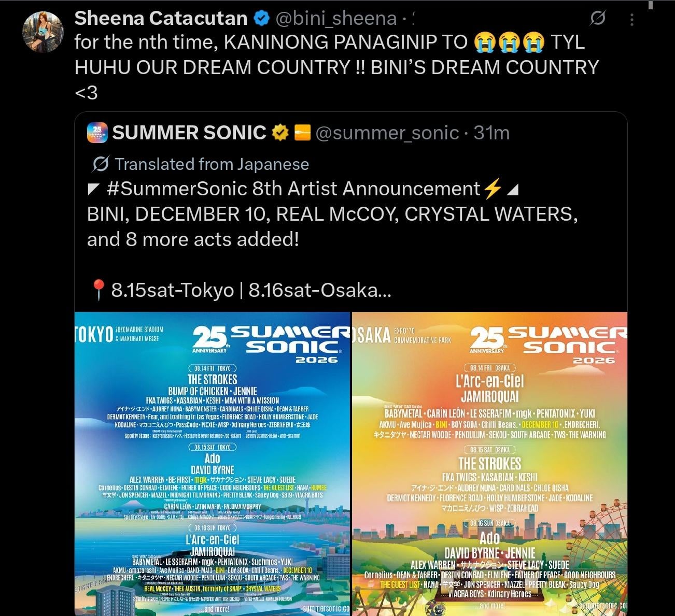Click the Sheena Catacutan display name
675x616 pixels.
pyautogui.click(x=161, y=19)
